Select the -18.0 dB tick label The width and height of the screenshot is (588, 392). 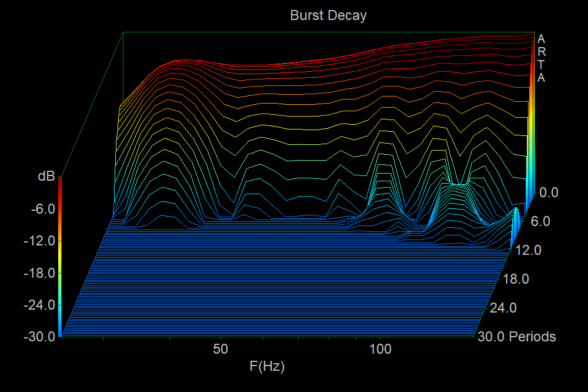[x=38, y=273]
